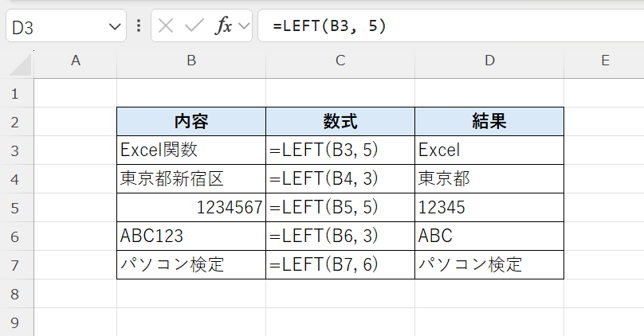
Task: Click cell containing Excel関数
Action: [191, 150]
